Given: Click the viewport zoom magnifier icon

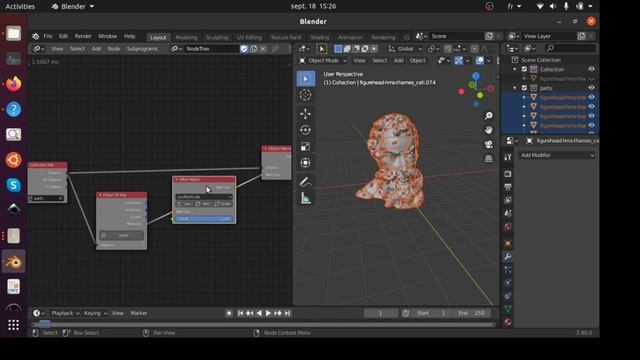Looking at the screenshot, I should tap(489, 116).
